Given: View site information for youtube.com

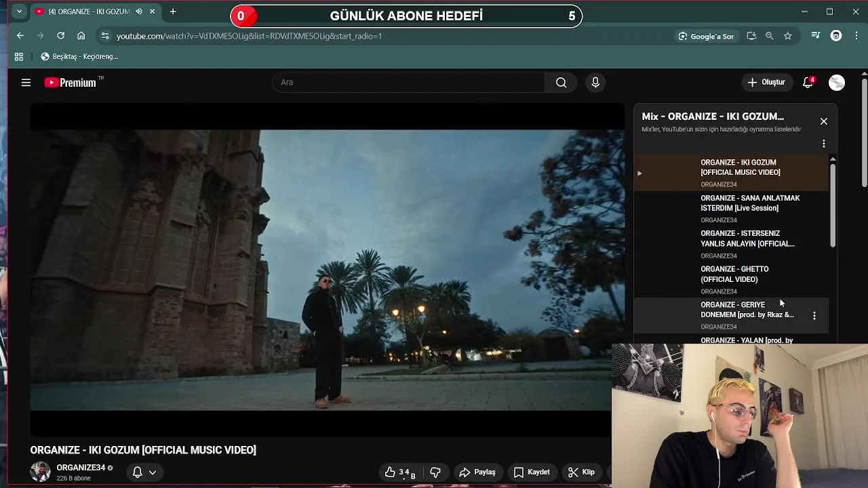Looking at the screenshot, I should (x=104, y=36).
